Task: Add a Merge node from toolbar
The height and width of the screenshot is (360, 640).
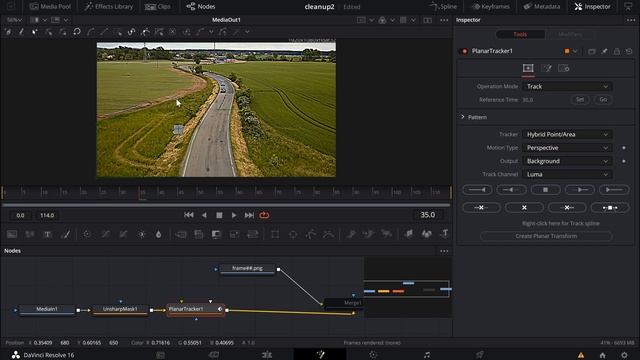Action: [181, 234]
